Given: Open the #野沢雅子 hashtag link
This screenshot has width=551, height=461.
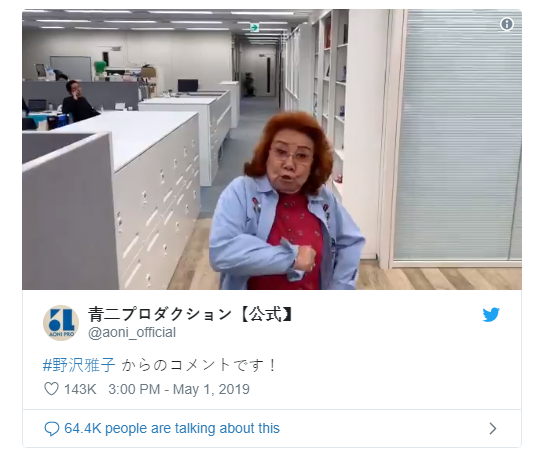Looking at the screenshot, I should tap(79, 365).
